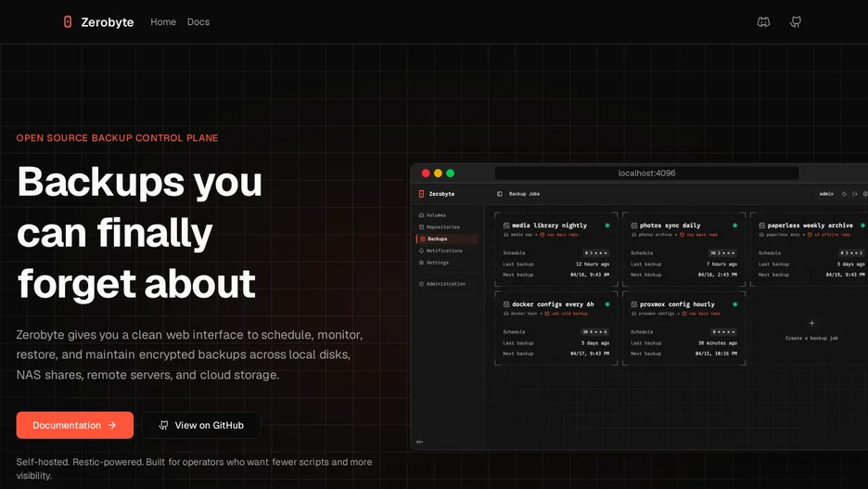The height and width of the screenshot is (489, 868).
Task: Click the Backup Jobs header title in the preview
Action: 524,194
